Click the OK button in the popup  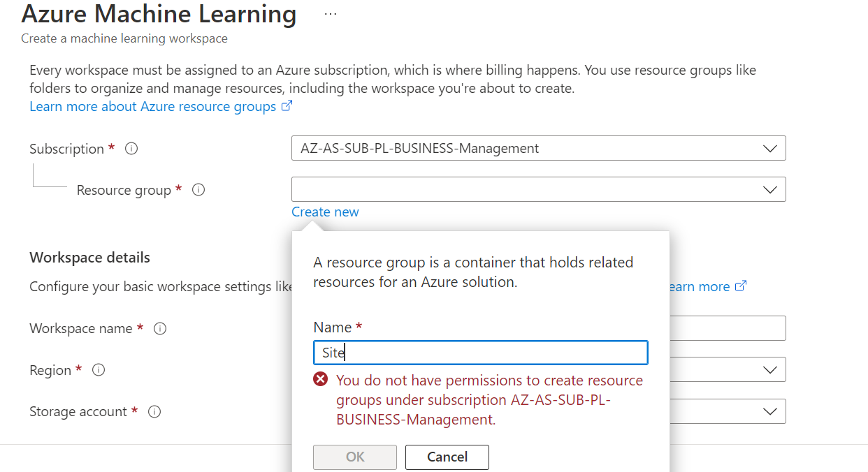(355, 457)
